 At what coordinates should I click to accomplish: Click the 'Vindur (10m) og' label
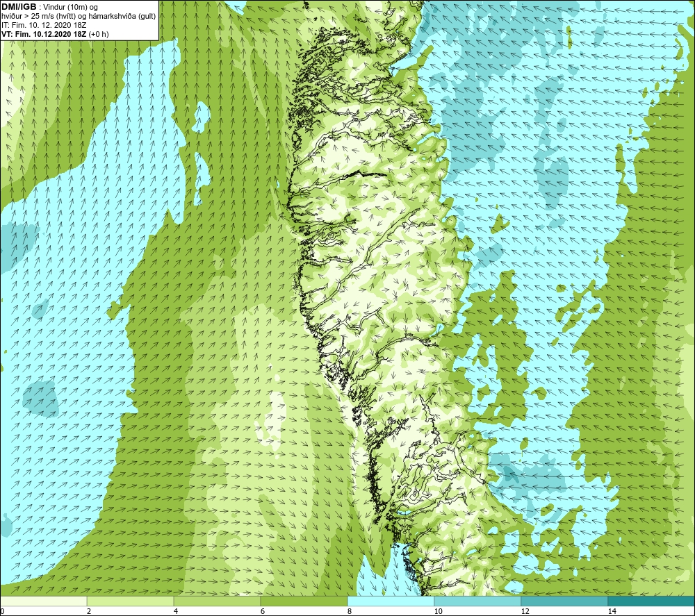pyautogui.click(x=70, y=8)
